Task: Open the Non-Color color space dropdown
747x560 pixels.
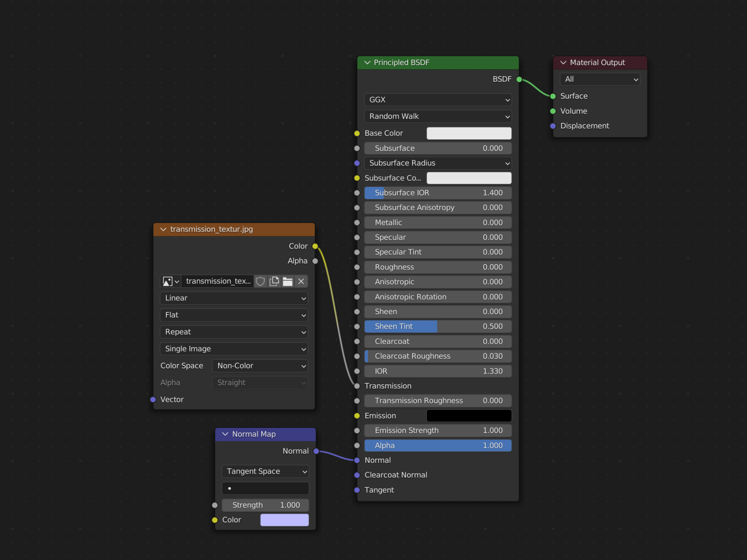Action: pos(260,365)
